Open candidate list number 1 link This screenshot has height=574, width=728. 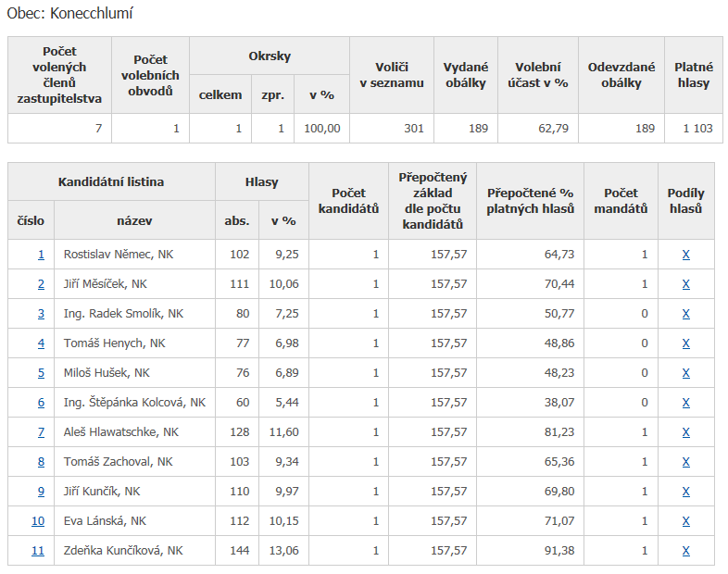[41, 255]
